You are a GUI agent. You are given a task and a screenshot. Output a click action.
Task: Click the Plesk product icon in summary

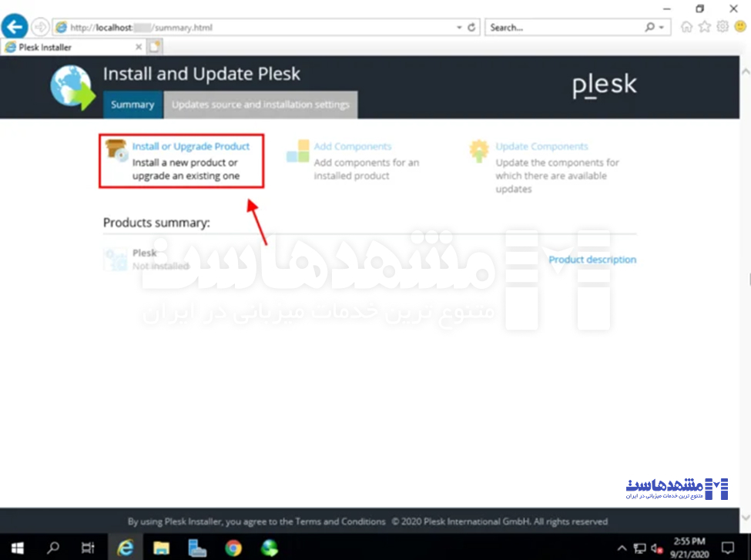pos(116,259)
